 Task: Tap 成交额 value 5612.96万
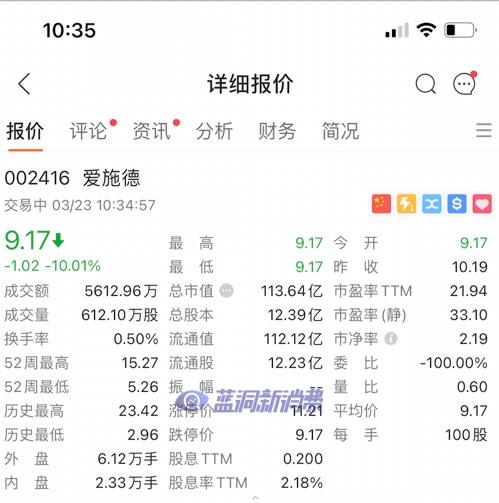pos(121,291)
